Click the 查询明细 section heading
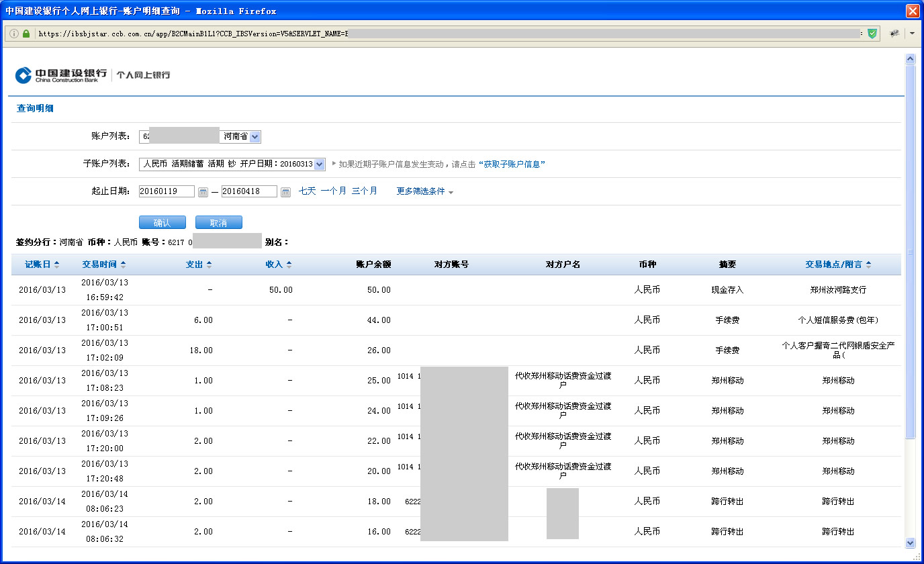 (35, 108)
